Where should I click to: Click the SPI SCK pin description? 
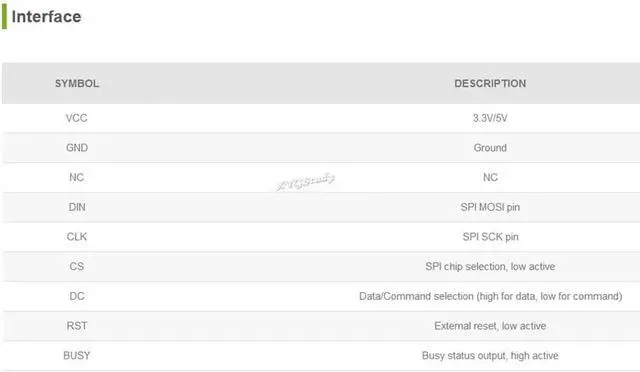pyautogui.click(x=490, y=237)
